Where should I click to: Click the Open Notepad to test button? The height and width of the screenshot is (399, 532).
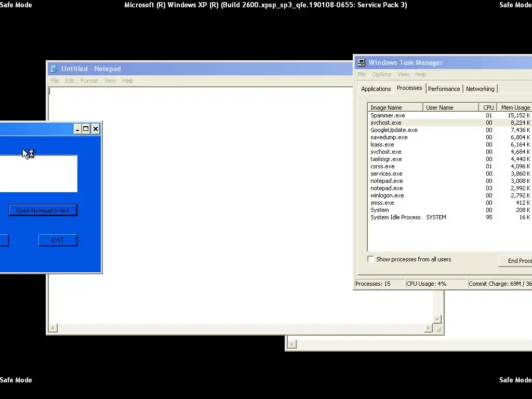click(x=43, y=210)
